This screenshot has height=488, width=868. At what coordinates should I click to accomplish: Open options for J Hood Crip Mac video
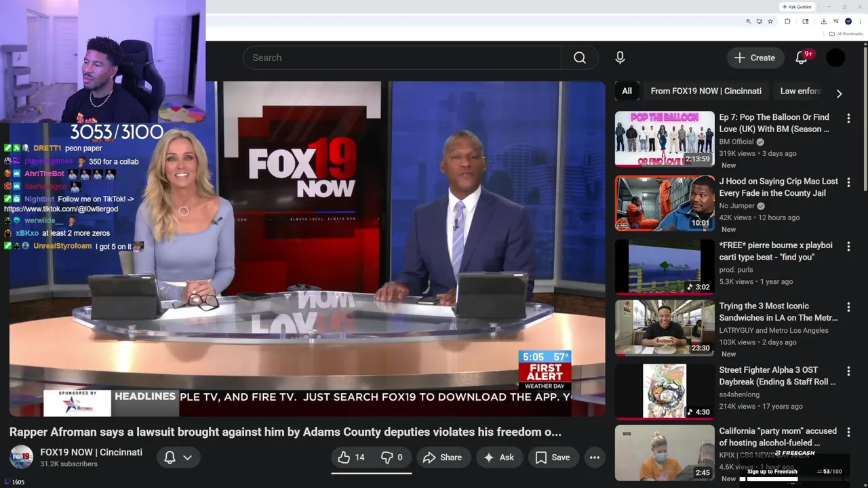848,182
